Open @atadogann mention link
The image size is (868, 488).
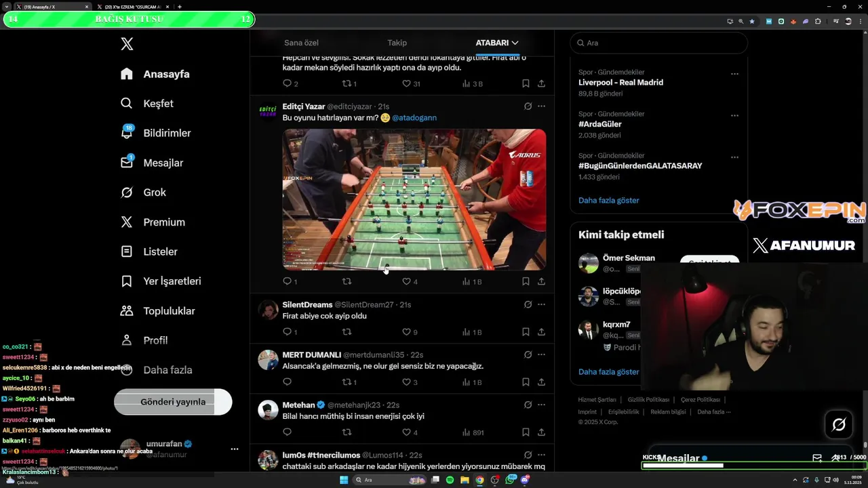[414, 117]
